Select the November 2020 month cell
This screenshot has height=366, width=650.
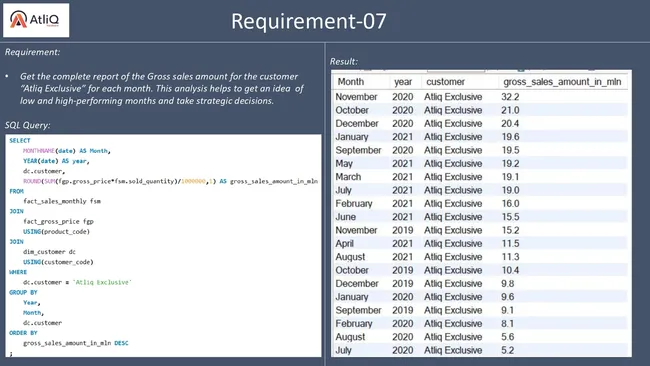coord(356,97)
